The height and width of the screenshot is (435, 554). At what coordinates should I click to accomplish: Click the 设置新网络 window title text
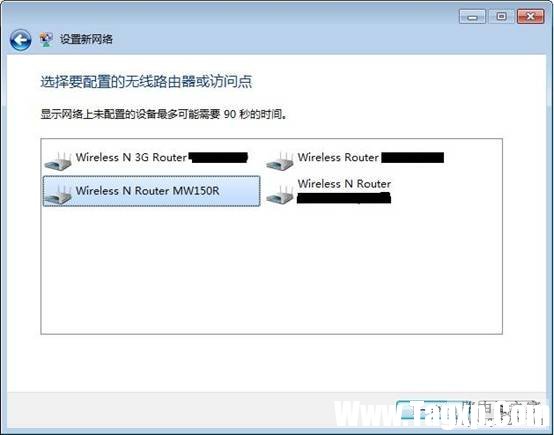tap(86, 39)
